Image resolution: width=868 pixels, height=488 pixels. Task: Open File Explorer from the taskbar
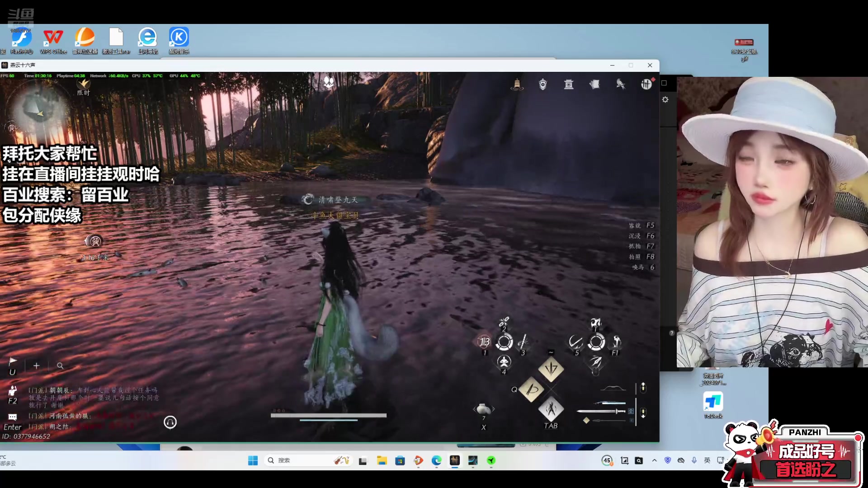(x=382, y=460)
